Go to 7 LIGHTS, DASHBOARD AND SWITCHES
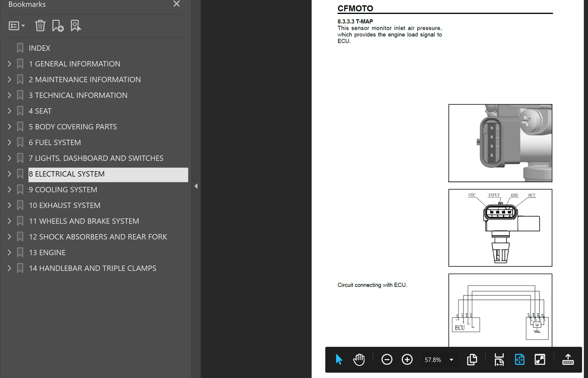Screen dimensions: 588x378 pyautogui.click(x=96, y=158)
